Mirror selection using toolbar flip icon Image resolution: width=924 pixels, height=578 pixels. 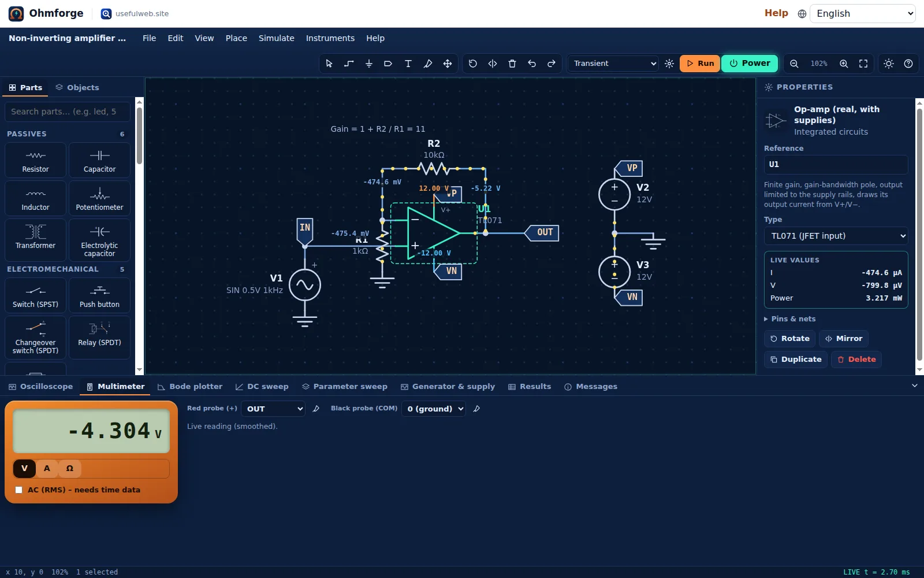(x=492, y=64)
